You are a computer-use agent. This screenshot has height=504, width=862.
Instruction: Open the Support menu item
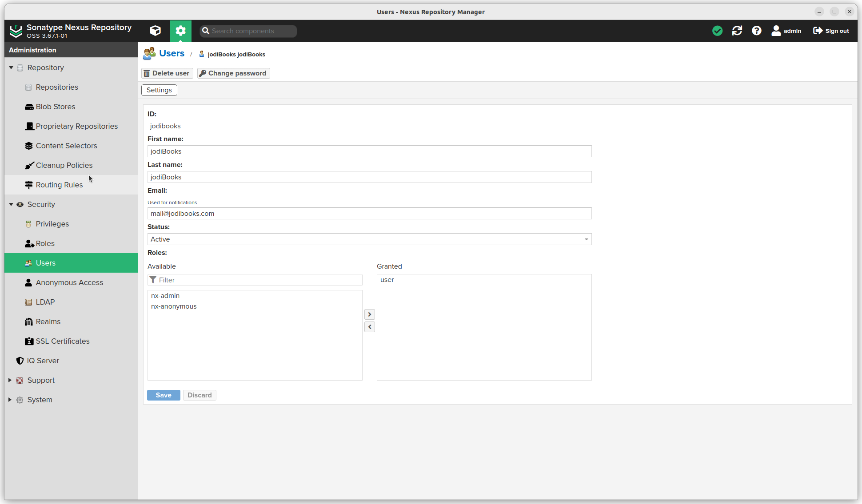pos(71,380)
